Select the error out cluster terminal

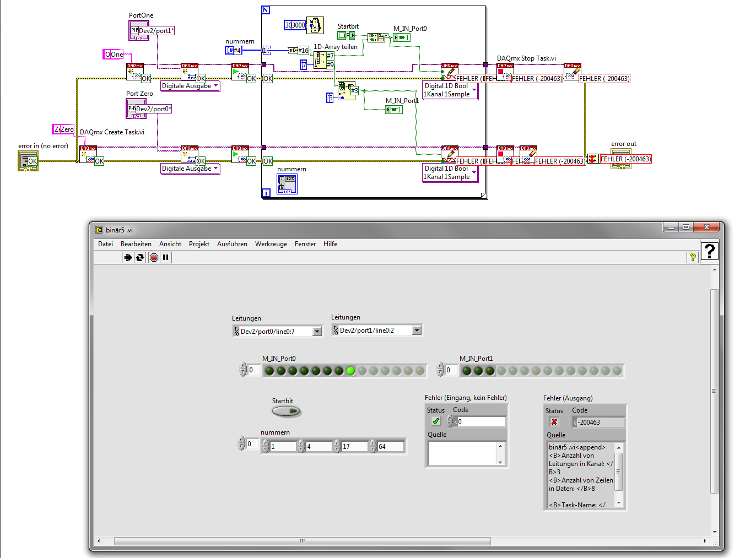coord(620,159)
